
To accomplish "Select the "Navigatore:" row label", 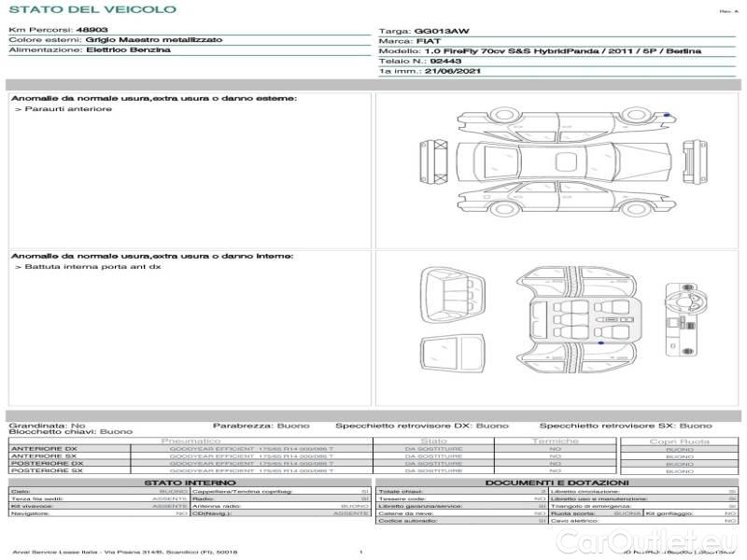I will point(28,514).
